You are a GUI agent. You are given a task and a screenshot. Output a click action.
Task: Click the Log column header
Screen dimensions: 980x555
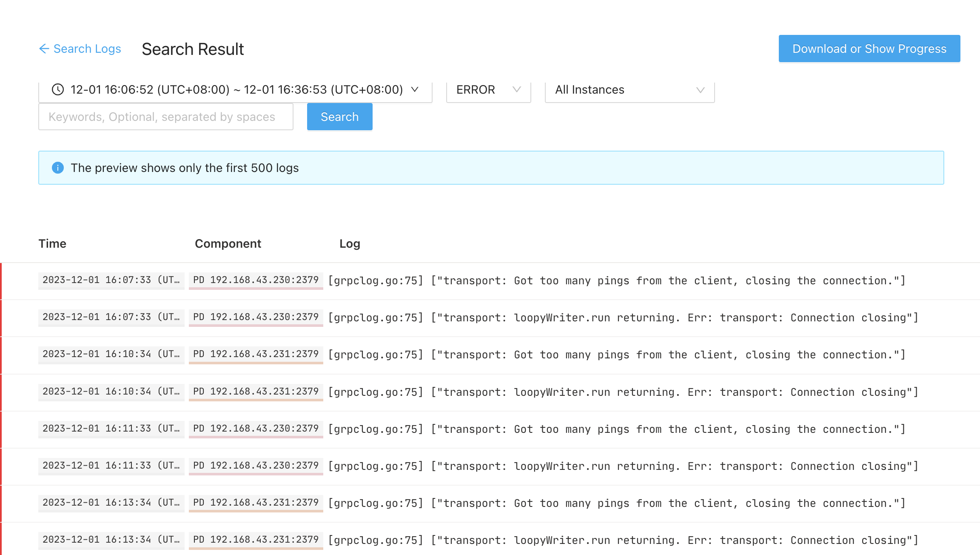[x=350, y=243]
